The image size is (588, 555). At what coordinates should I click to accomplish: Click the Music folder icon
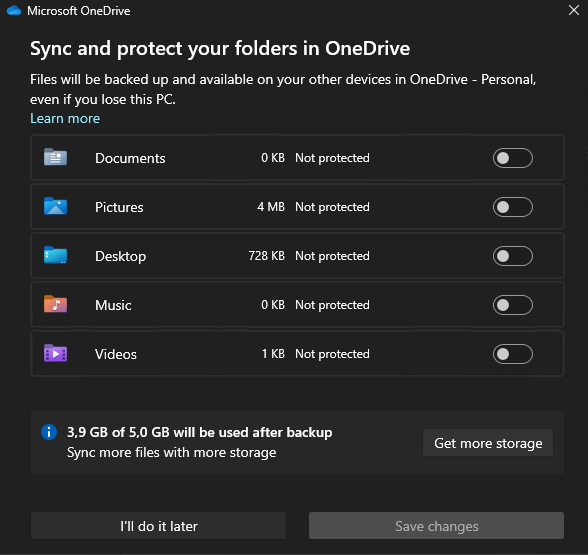[x=56, y=304]
